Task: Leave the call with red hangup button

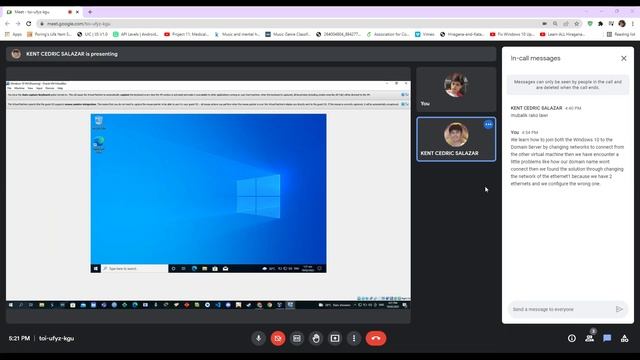Action: [x=376, y=338]
